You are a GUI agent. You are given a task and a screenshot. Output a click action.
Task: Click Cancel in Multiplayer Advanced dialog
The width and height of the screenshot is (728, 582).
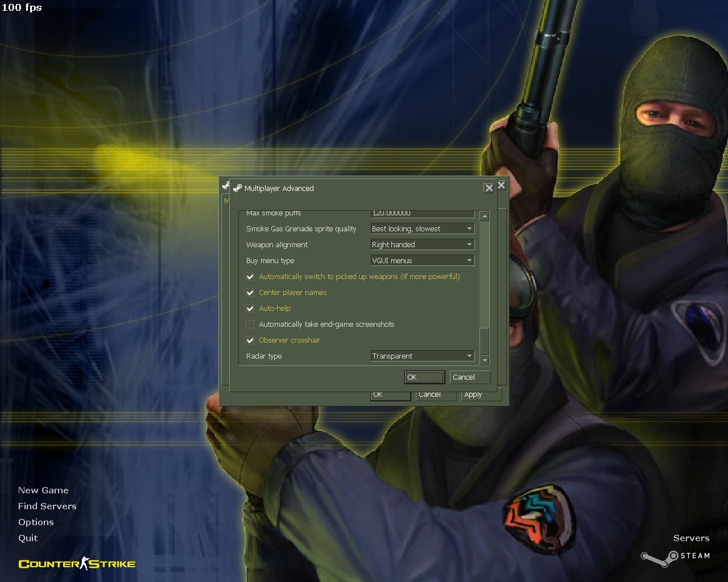pyautogui.click(x=470, y=377)
